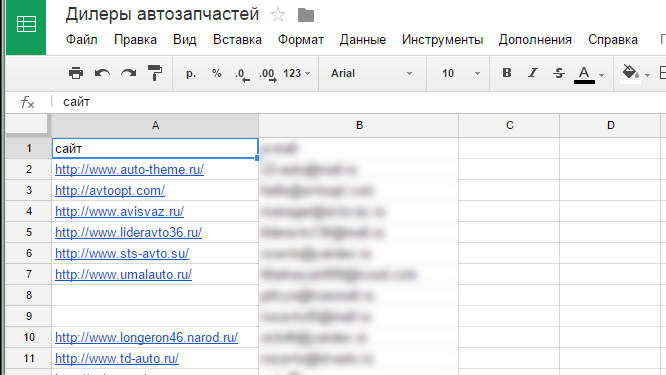The image size is (666, 375).
Task: Undo the last action
Action: pos(102,73)
